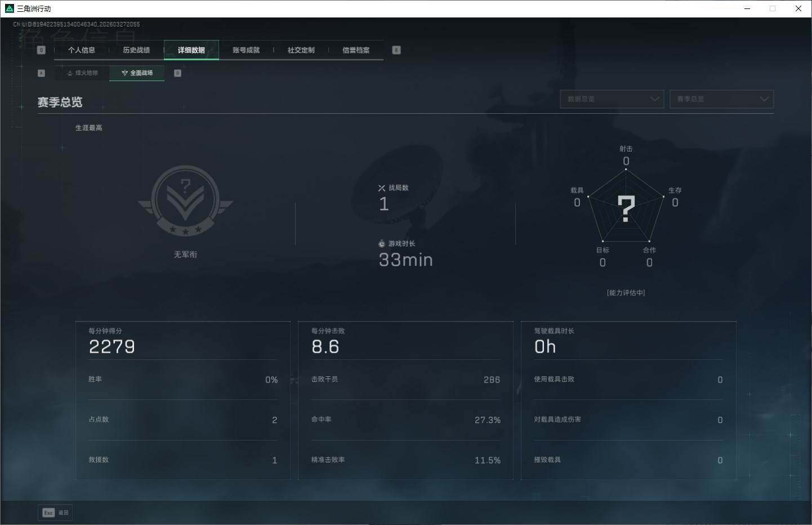
Task: Click the Q key shortcut icon
Action: [x=41, y=50]
